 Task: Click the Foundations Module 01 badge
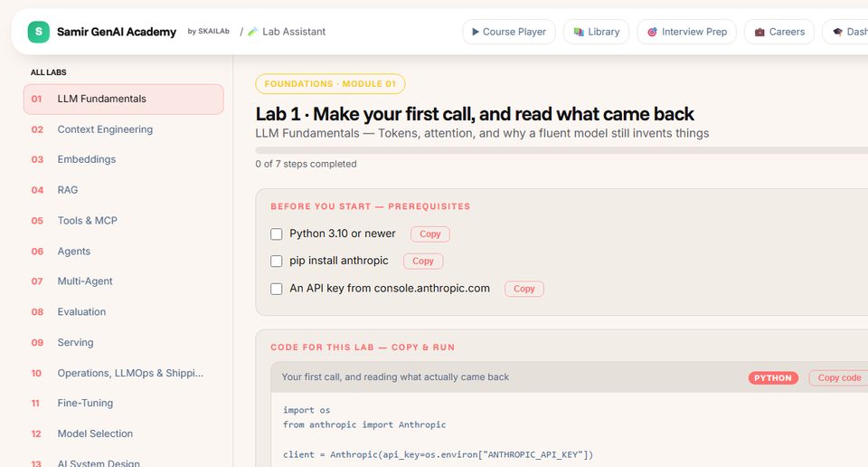(x=331, y=83)
